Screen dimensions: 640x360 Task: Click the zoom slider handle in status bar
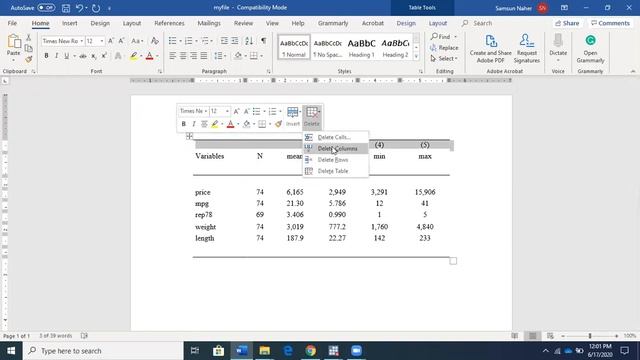coord(590,336)
